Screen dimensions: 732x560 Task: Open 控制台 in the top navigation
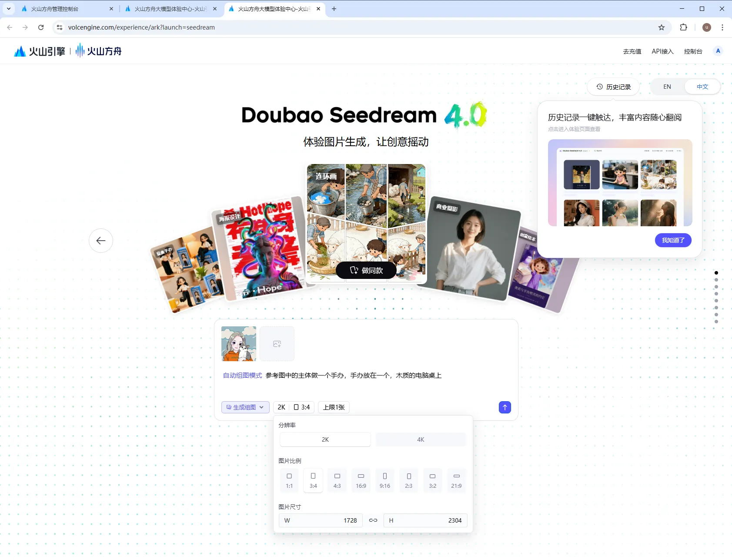click(x=693, y=51)
